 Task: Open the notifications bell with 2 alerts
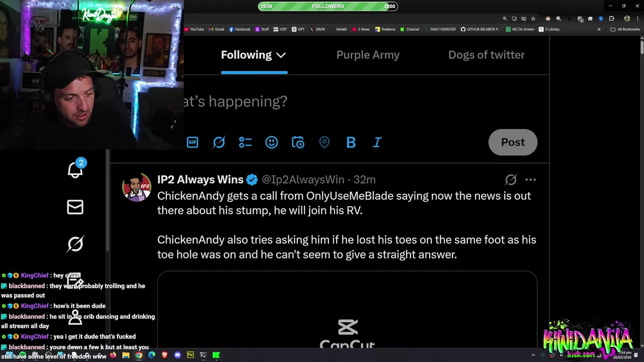tap(75, 170)
